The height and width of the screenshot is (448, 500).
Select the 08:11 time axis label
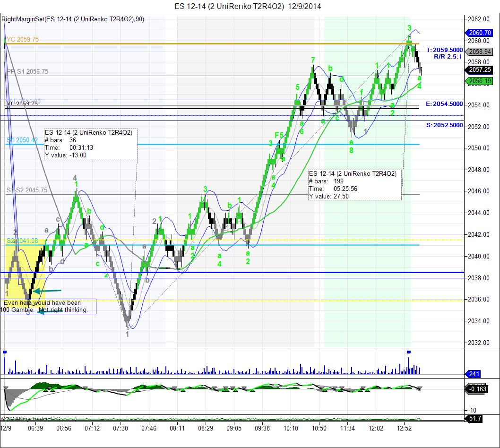pos(177,428)
